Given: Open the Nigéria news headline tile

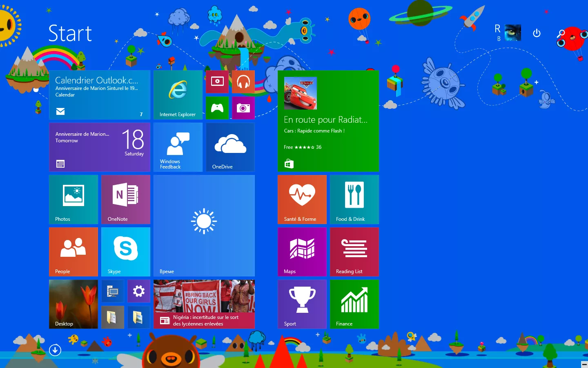Looking at the screenshot, I should coord(204,304).
